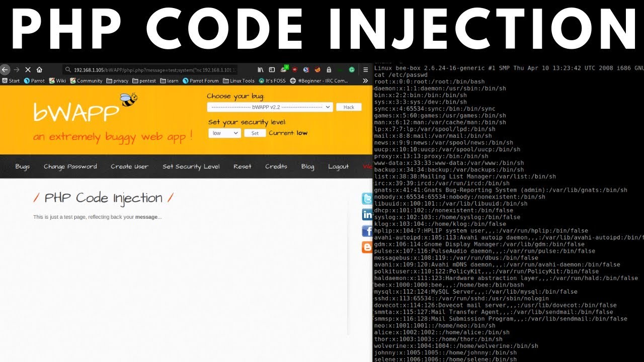644x362 pixels.
Task: Click the 'Current: low' security status text
Action: (x=288, y=133)
